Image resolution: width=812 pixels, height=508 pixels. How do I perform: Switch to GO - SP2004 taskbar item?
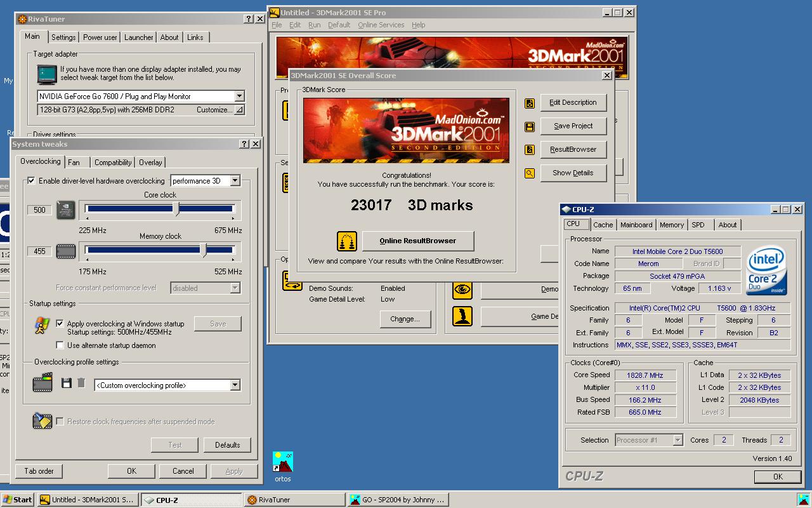398,500
